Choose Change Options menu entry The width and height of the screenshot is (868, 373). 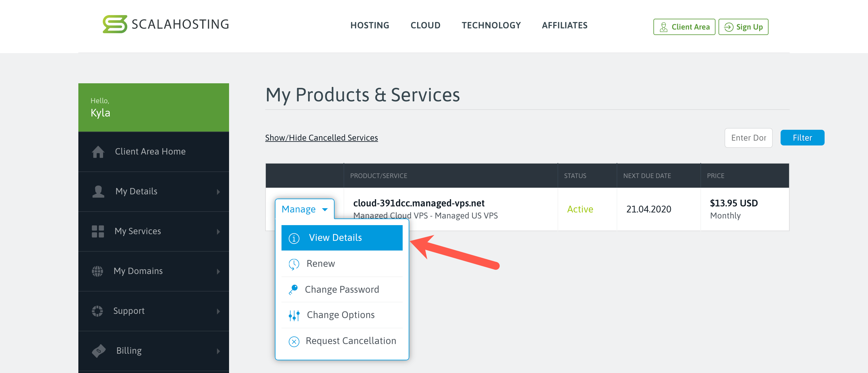tap(342, 315)
